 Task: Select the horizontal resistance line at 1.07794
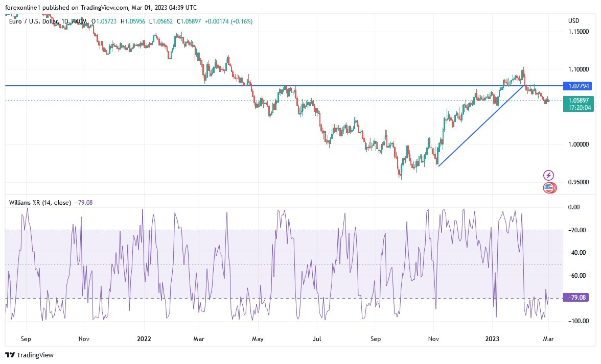pos(307,85)
